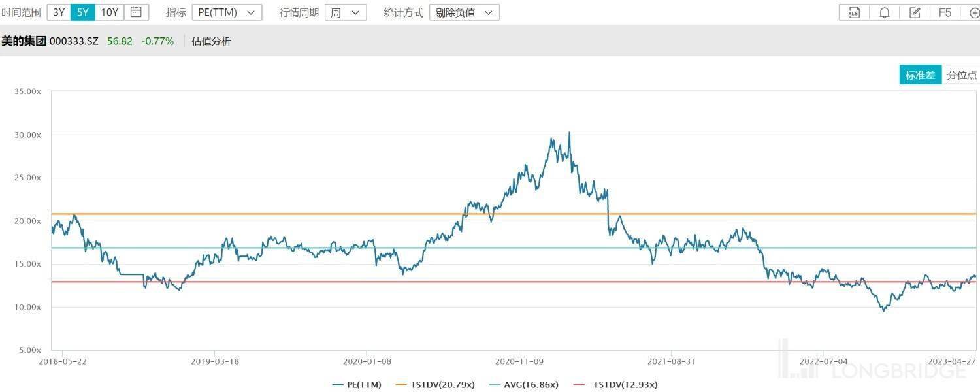The image size is (980, 392).
Task: Open the PE(TTM) indicator dropdown
Action: pos(227,12)
